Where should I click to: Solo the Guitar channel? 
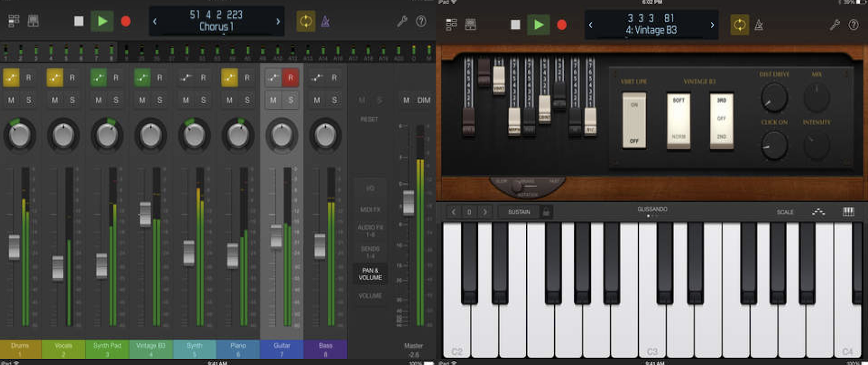click(291, 100)
